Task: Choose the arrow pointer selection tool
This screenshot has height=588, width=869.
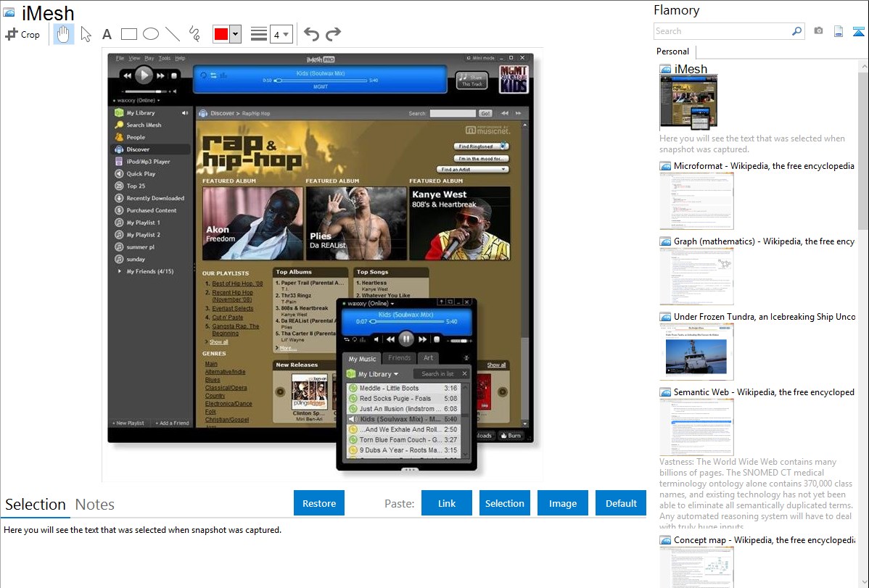Action: pyautogui.click(x=86, y=34)
